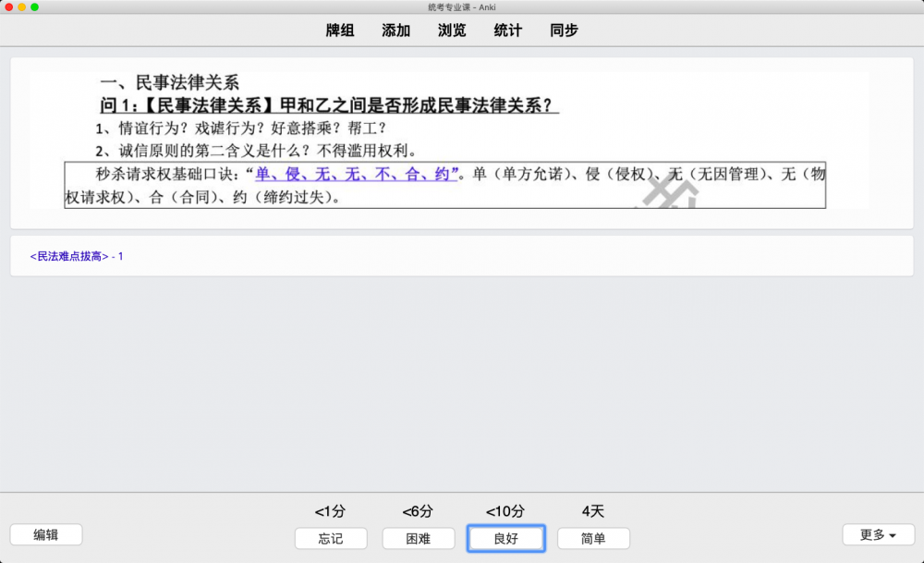This screenshot has width=924, height=563.
Task: Click the <6分 interval label
Action: [x=418, y=511]
